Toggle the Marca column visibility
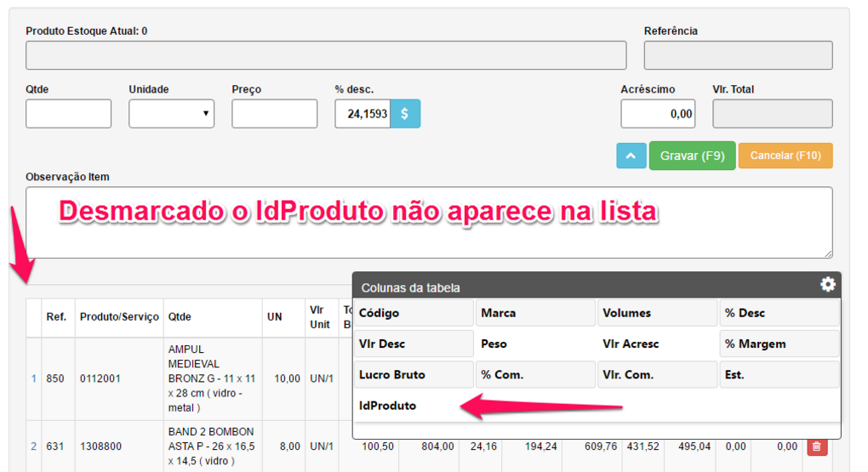Image resolution: width=868 pixels, height=472 pixels. pyautogui.click(x=535, y=313)
